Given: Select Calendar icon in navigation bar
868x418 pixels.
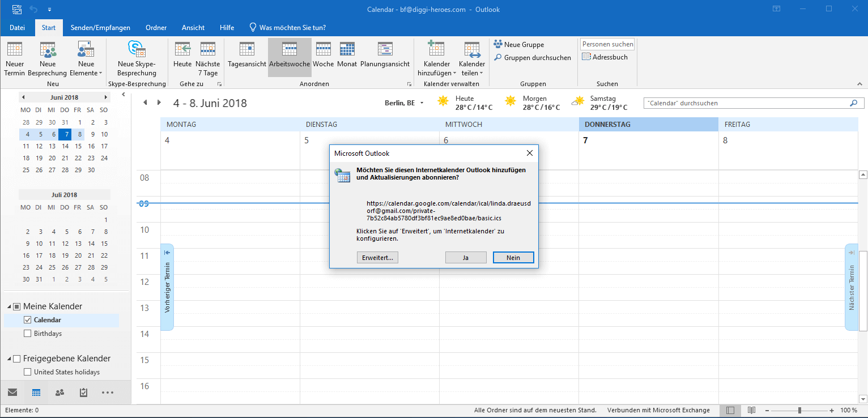Looking at the screenshot, I should (x=36, y=393).
